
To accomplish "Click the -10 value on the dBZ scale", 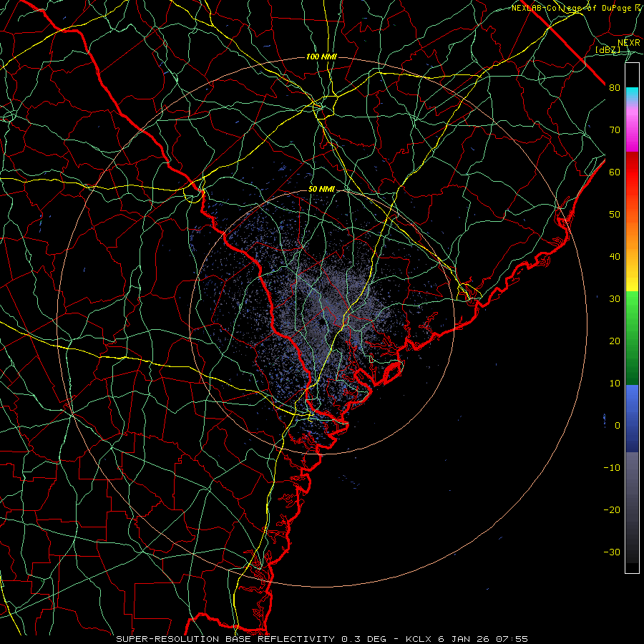I will [612, 467].
